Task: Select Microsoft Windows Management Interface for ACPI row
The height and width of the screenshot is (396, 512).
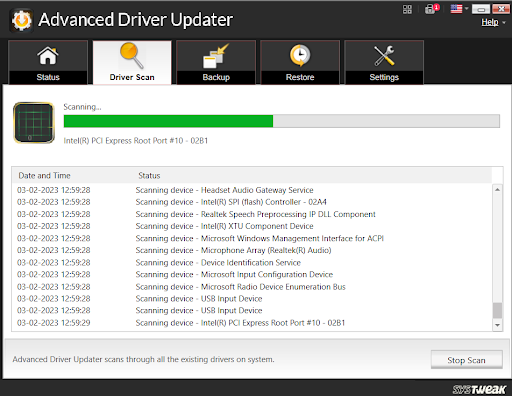Action: pyautogui.click(x=252, y=238)
